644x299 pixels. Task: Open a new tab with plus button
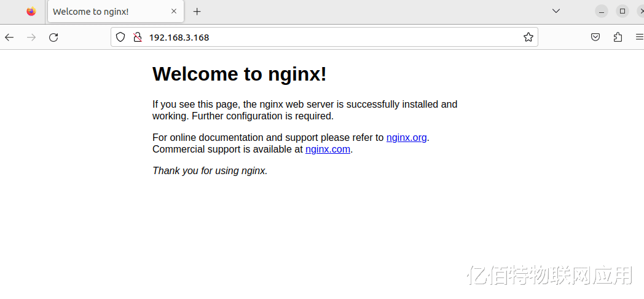(x=197, y=12)
